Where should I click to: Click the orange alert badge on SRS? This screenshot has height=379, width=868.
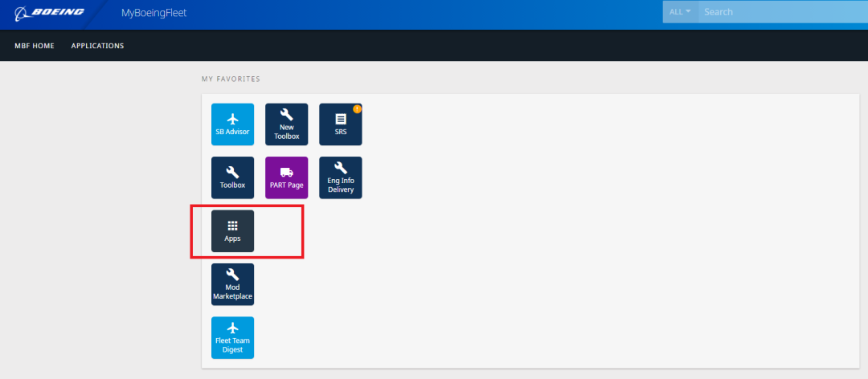coord(358,108)
